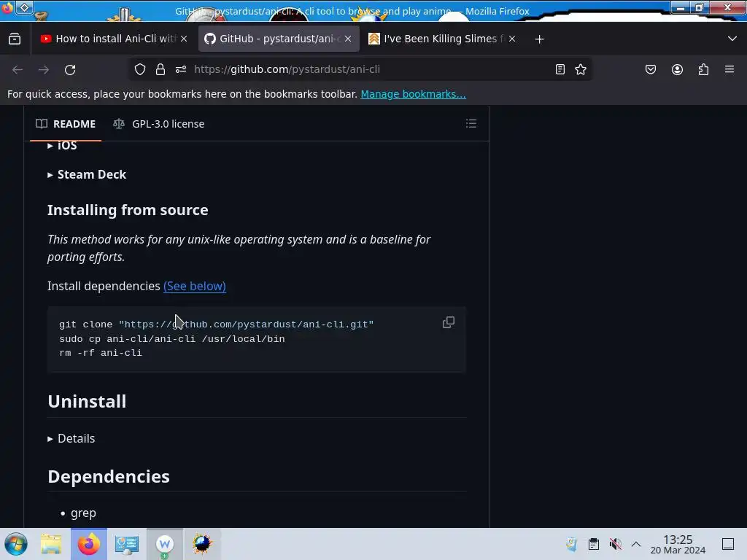Expand the Steam Deck section
Viewport: 747px width, 560px height.
click(87, 175)
